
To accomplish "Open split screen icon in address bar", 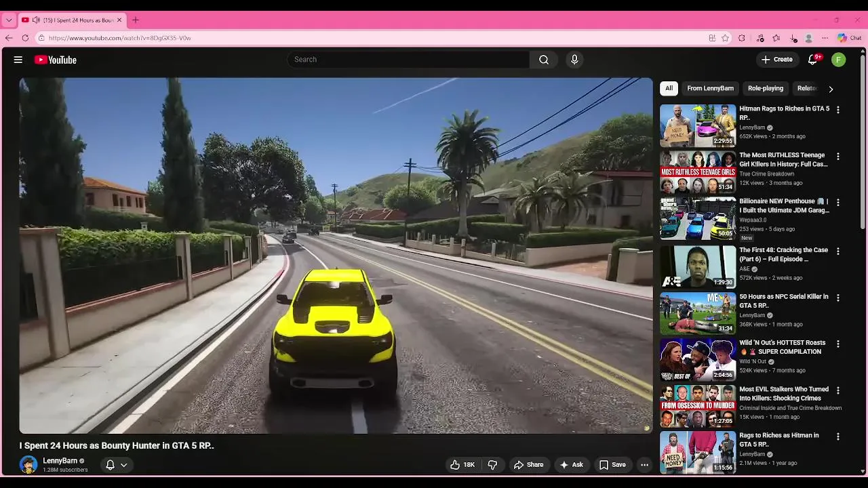I will [x=712, y=38].
